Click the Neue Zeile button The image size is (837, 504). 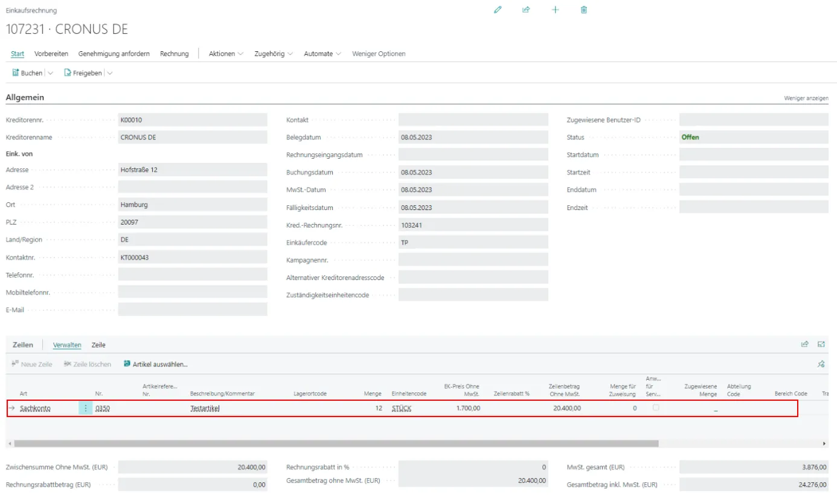click(32, 364)
